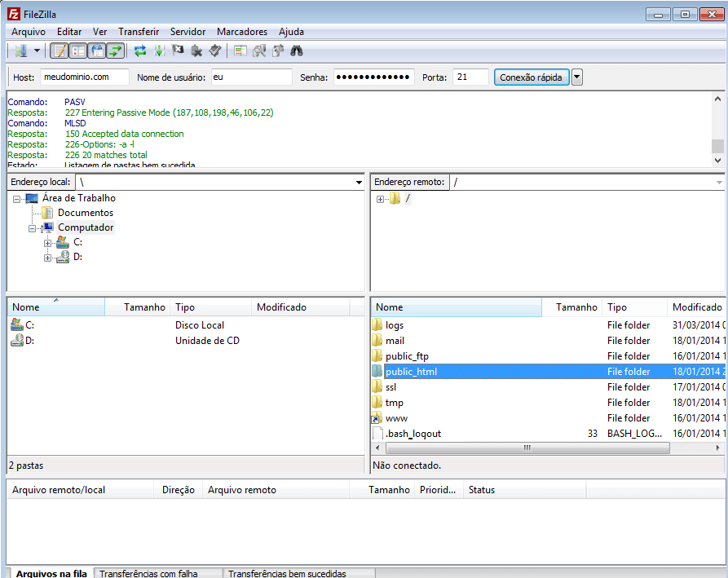The height and width of the screenshot is (578, 728).
Task: Open the Site Manager dropdown arrow
Action: coord(37,51)
